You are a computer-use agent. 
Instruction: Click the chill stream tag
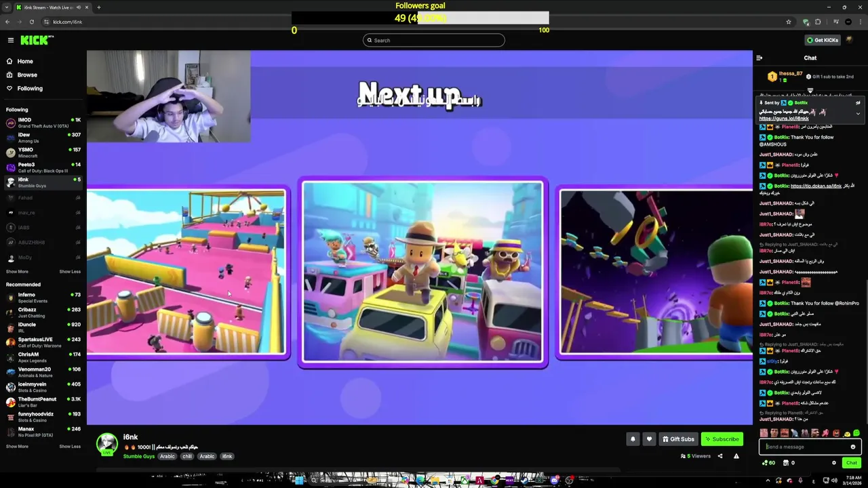(x=187, y=456)
